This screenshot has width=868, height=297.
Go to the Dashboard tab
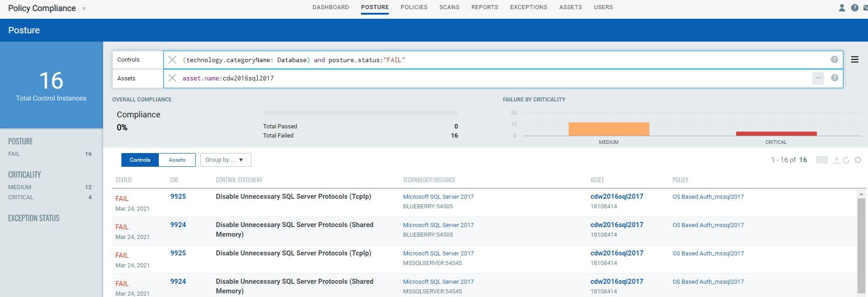(330, 7)
